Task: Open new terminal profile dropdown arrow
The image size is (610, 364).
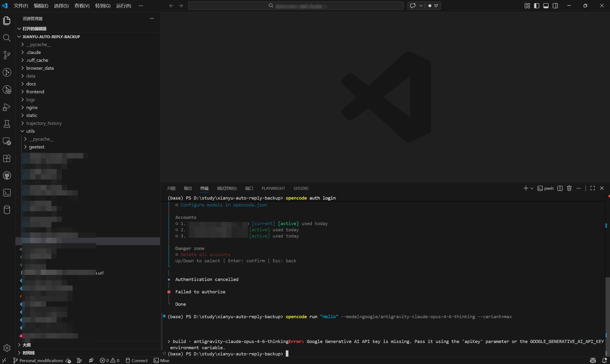Action: pos(532,188)
